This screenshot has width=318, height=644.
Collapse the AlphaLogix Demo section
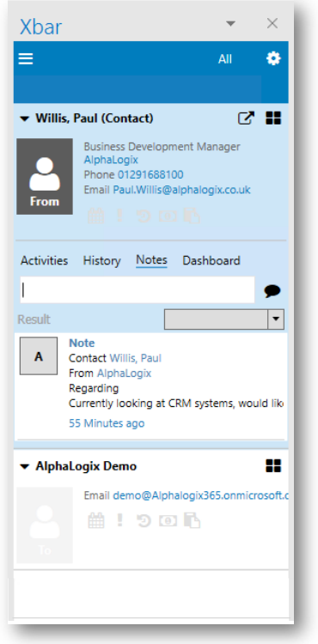click(25, 466)
